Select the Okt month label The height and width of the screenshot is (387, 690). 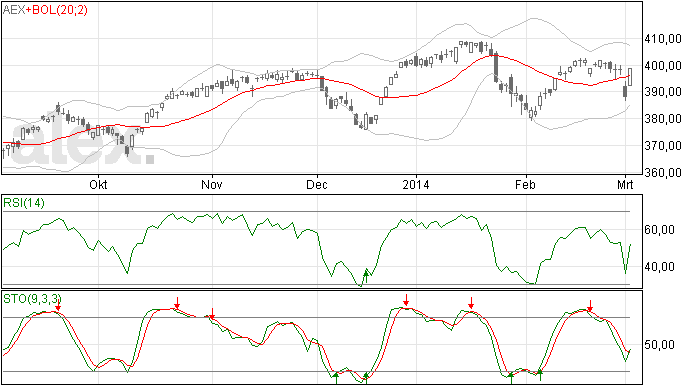point(98,184)
